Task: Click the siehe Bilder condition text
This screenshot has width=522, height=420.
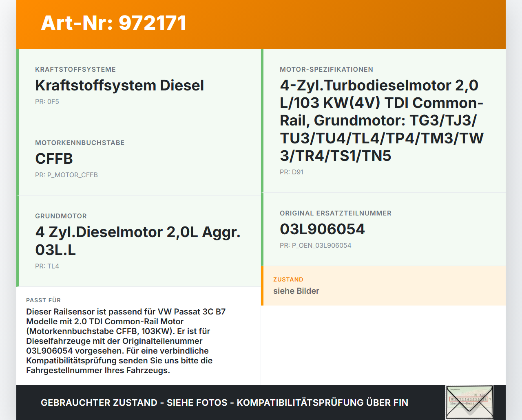Action: tap(296, 291)
